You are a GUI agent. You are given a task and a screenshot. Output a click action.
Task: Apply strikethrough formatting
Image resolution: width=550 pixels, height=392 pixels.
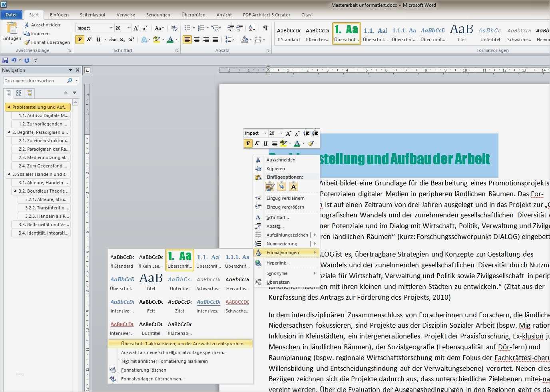[x=113, y=39]
